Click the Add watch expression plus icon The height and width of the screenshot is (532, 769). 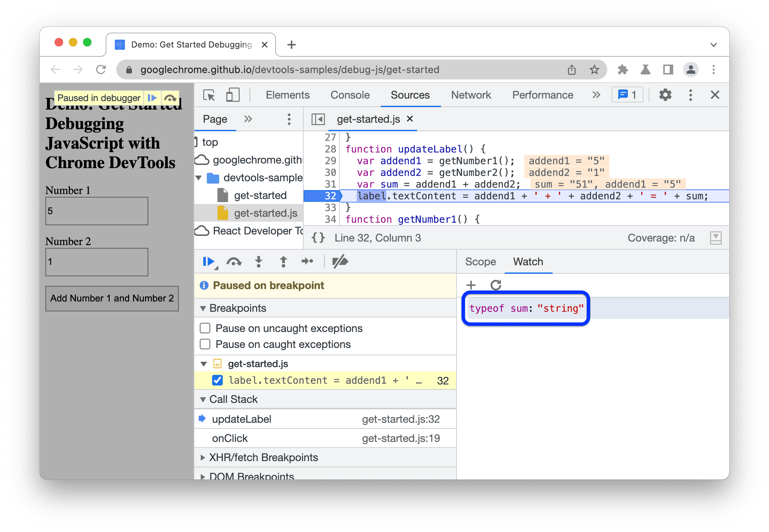[471, 285]
